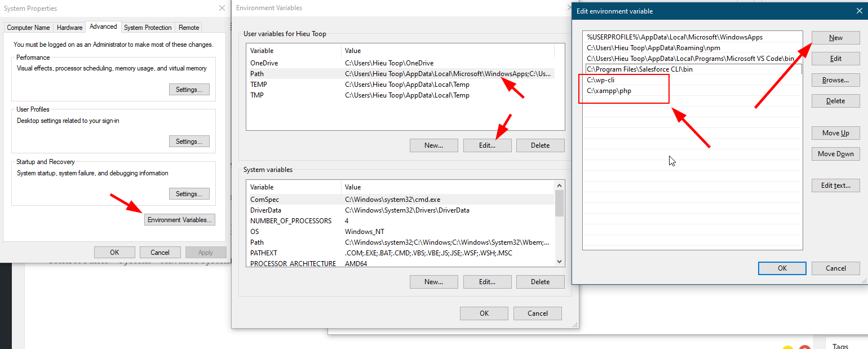The height and width of the screenshot is (349, 868).
Task: Switch to the Computer Name tab
Action: [28, 28]
